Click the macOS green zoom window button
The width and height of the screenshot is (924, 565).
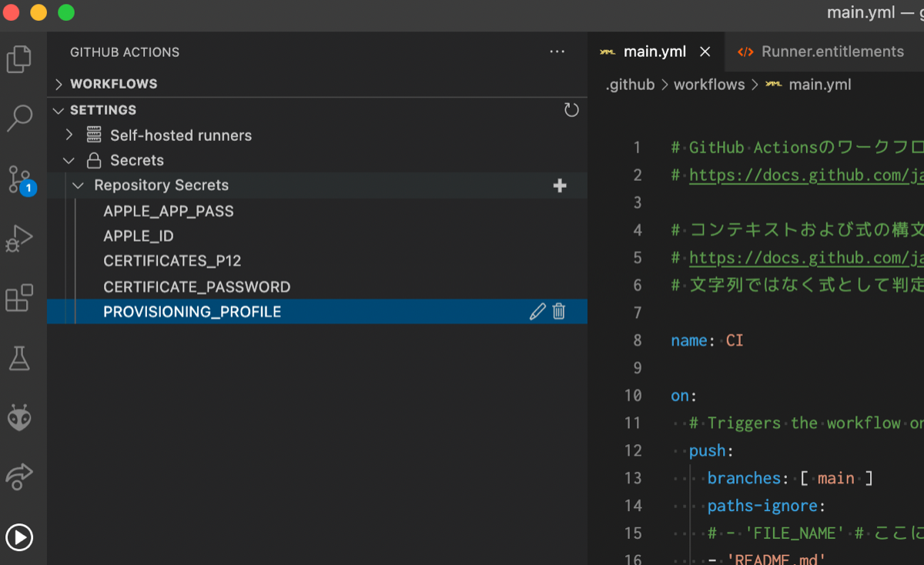pos(66,12)
